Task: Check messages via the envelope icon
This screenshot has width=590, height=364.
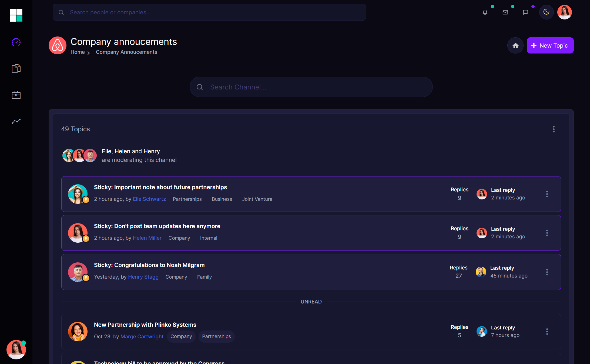Action: pos(505,12)
